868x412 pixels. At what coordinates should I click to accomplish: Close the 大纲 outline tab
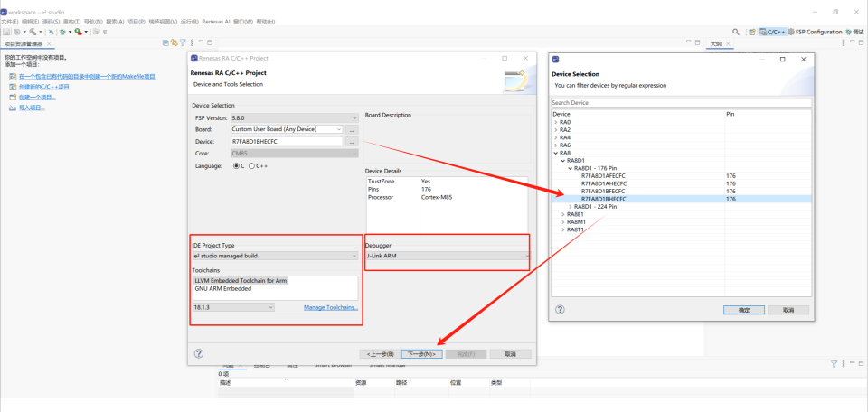pos(729,43)
